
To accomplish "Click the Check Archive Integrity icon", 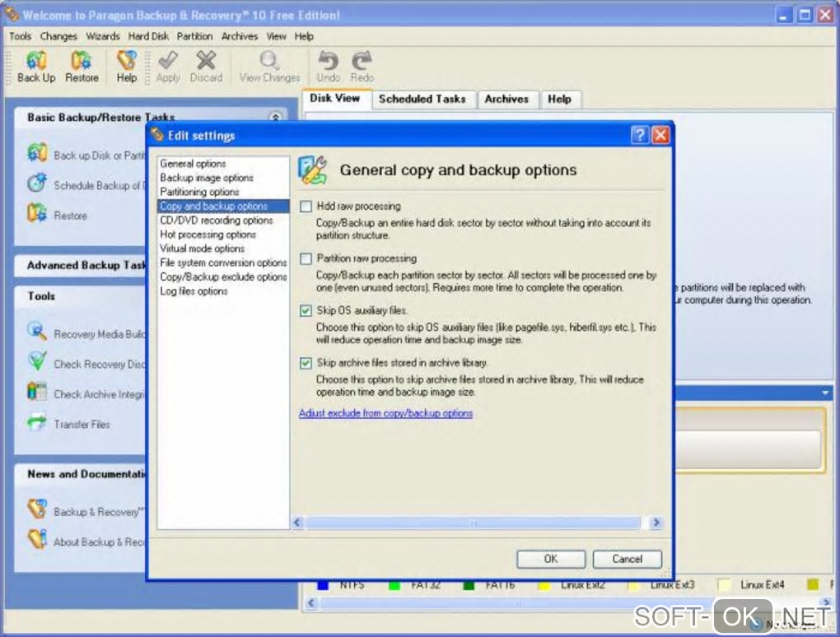I will click(x=37, y=391).
